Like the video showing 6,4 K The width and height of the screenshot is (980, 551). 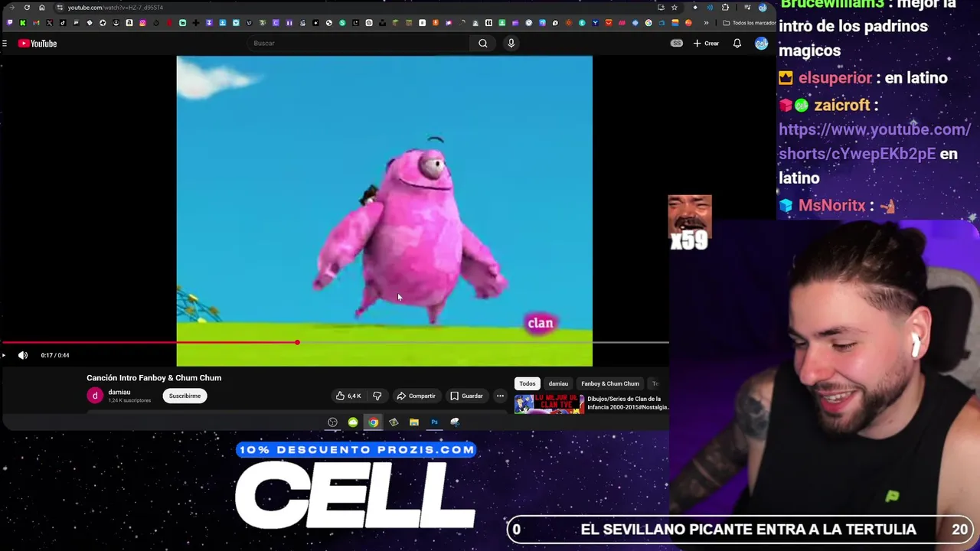[x=348, y=396]
